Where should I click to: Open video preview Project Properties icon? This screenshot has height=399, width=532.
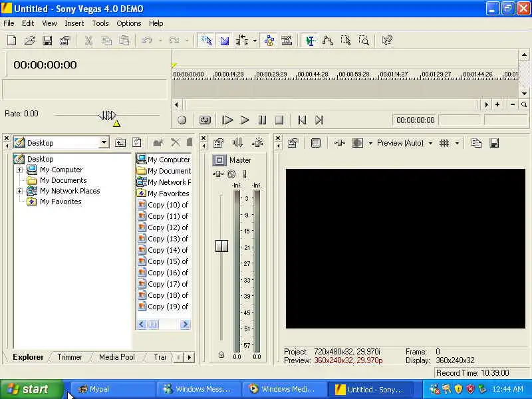point(293,143)
